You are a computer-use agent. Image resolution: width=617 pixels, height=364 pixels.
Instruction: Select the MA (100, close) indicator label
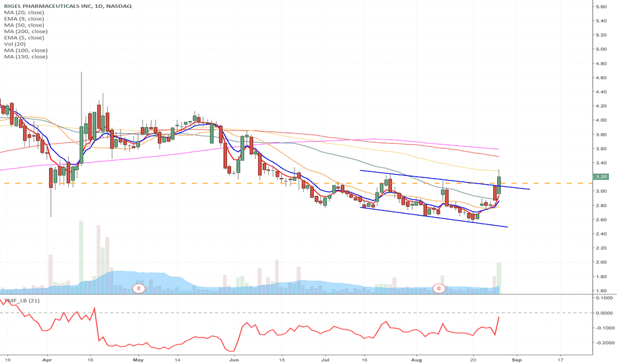[26, 50]
